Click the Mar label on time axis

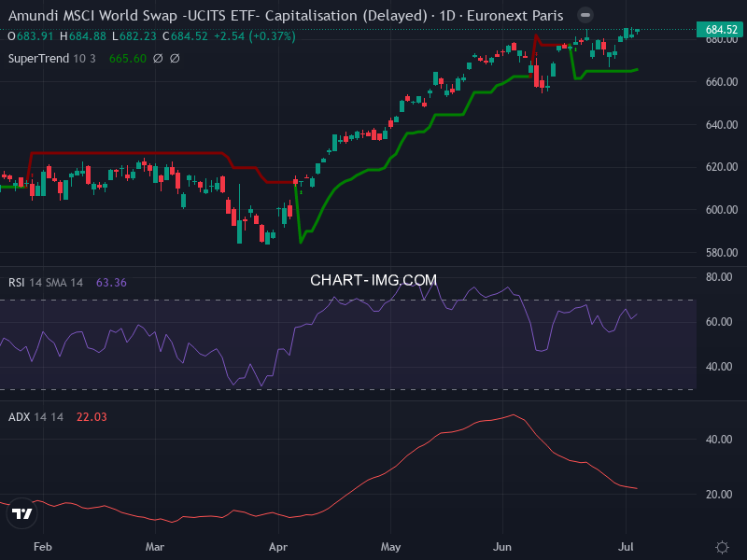[155, 547]
